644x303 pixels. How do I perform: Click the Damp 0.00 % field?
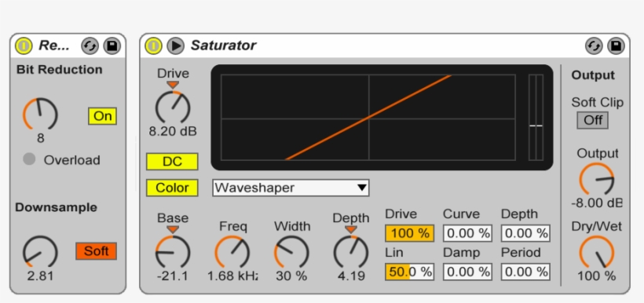pos(467,272)
